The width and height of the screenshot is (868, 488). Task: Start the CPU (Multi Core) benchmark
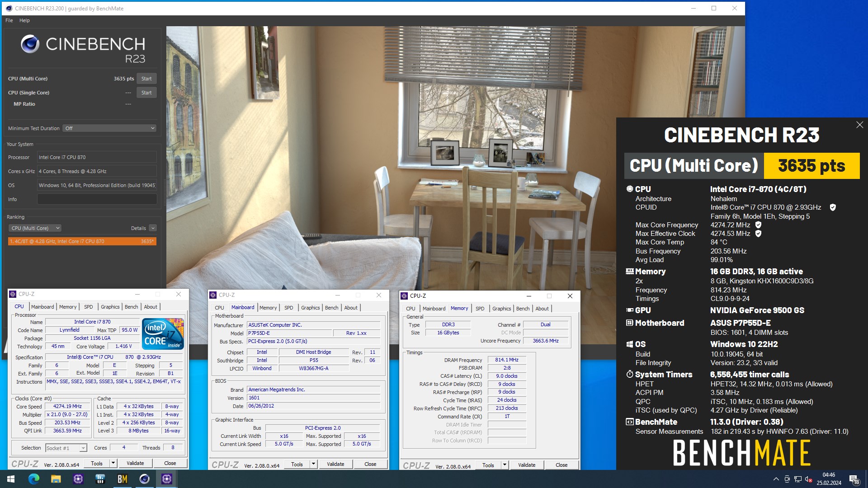pos(146,79)
